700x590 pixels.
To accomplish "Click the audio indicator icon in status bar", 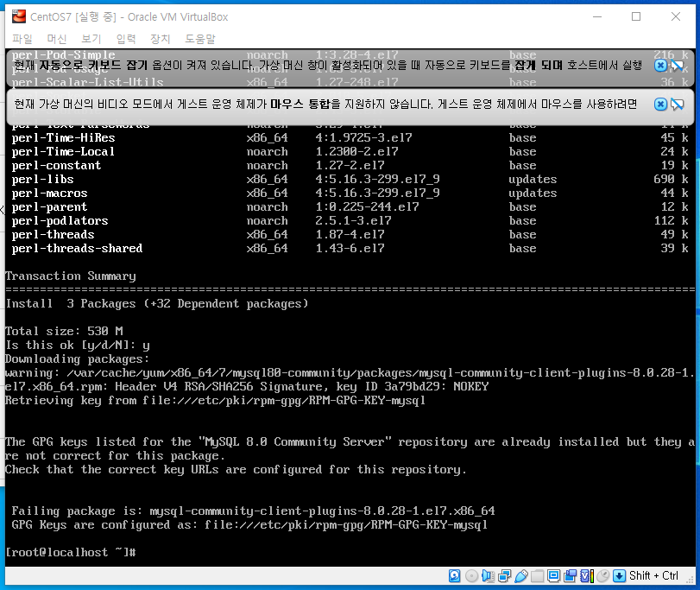I will coord(488,576).
